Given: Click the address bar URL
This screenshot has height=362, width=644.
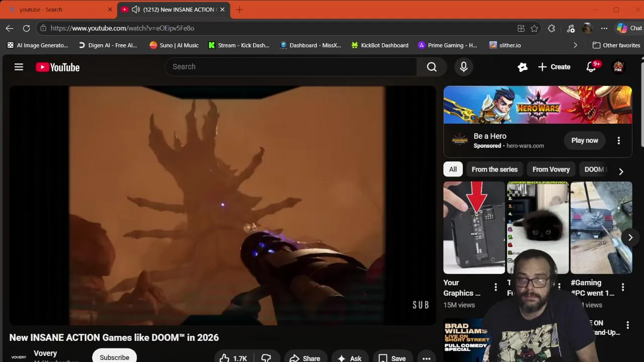Looking at the screenshot, I should click(x=122, y=28).
